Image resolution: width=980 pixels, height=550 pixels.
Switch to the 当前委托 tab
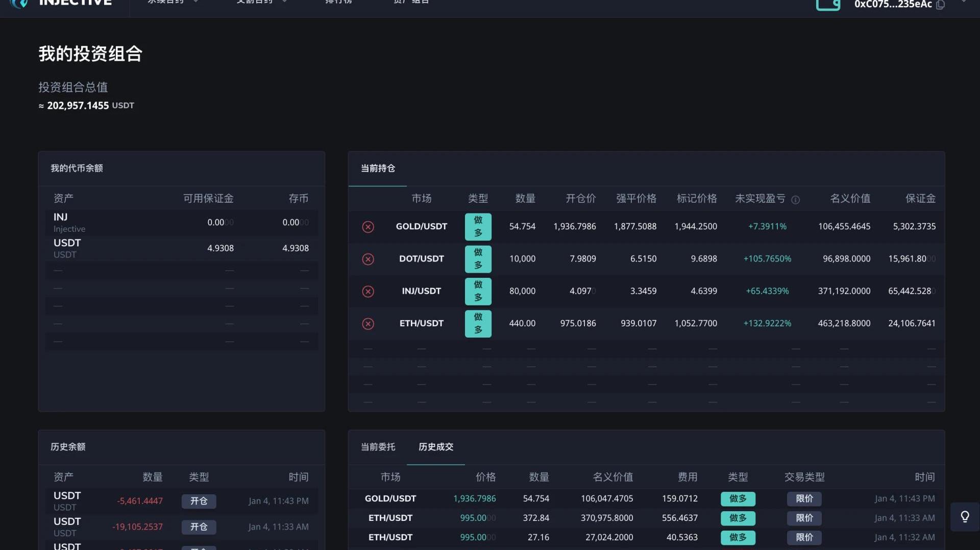pos(378,447)
